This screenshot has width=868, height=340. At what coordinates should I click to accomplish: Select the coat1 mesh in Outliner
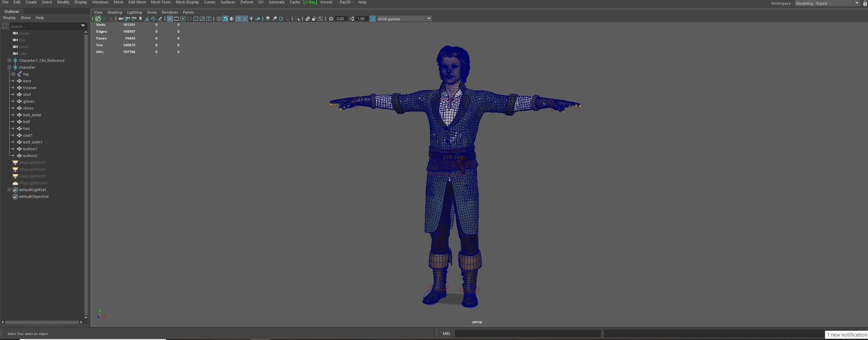[28, 135]
